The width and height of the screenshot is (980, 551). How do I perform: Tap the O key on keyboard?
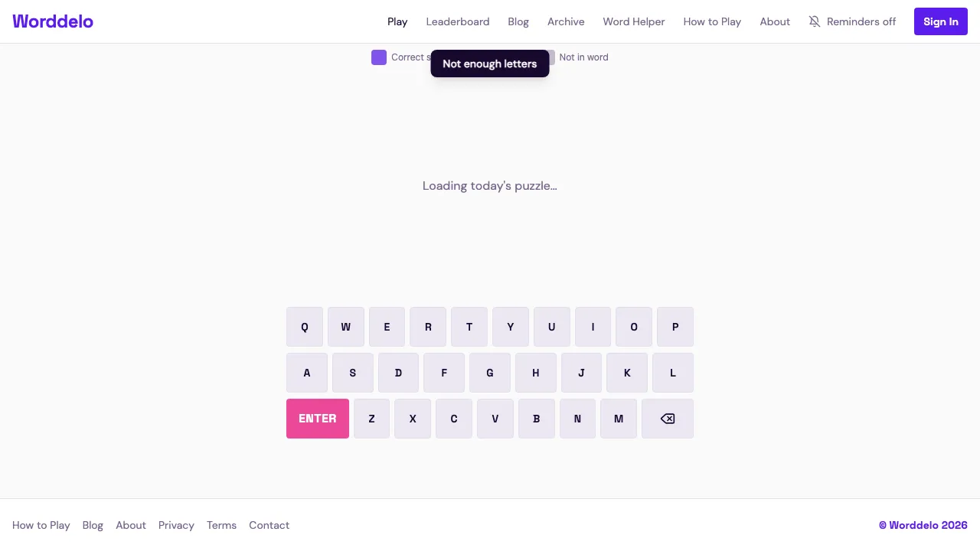click(x=634, y=327)
